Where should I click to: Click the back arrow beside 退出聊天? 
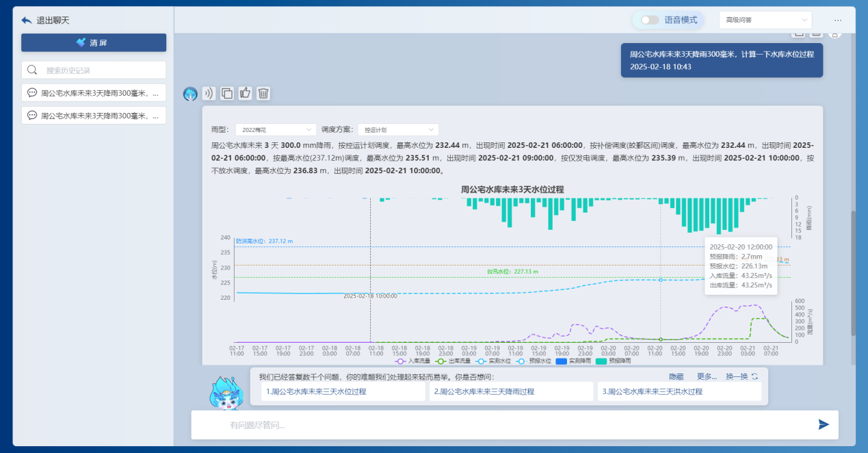point(27,21)
